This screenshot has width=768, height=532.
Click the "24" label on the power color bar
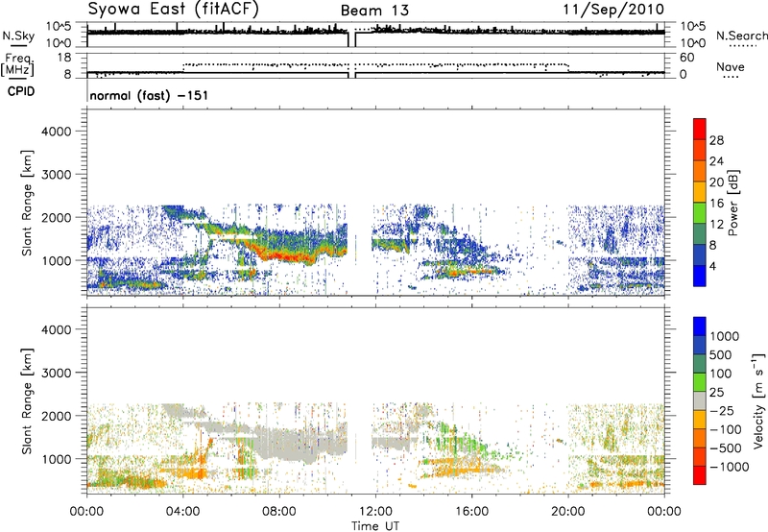(716, 161)
